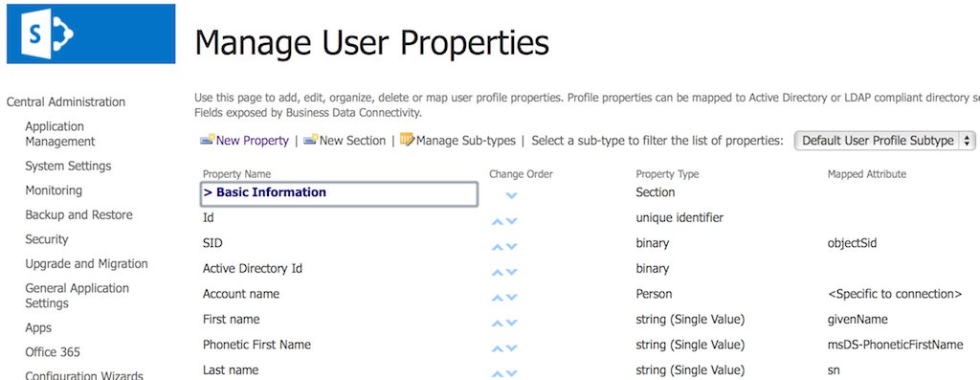Open General Application Settings
This screenshot has width=980, height=380.
pyautogui.click(x=77, y=296)
